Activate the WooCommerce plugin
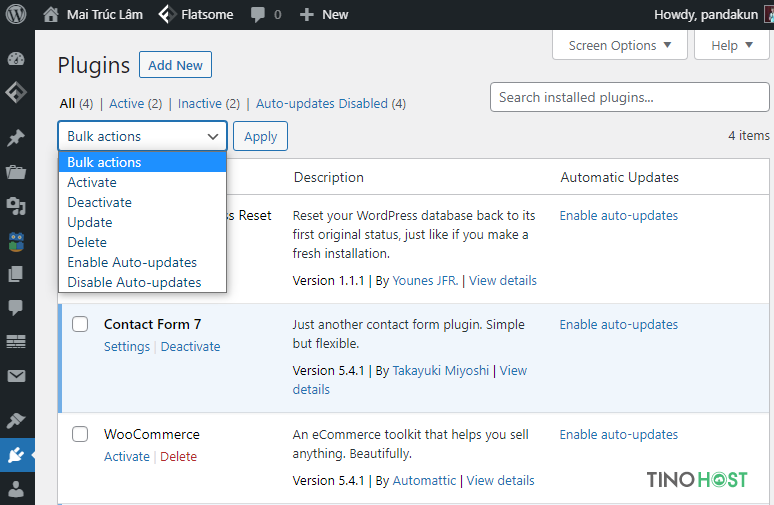774x505 pixels. pos(126,457)
